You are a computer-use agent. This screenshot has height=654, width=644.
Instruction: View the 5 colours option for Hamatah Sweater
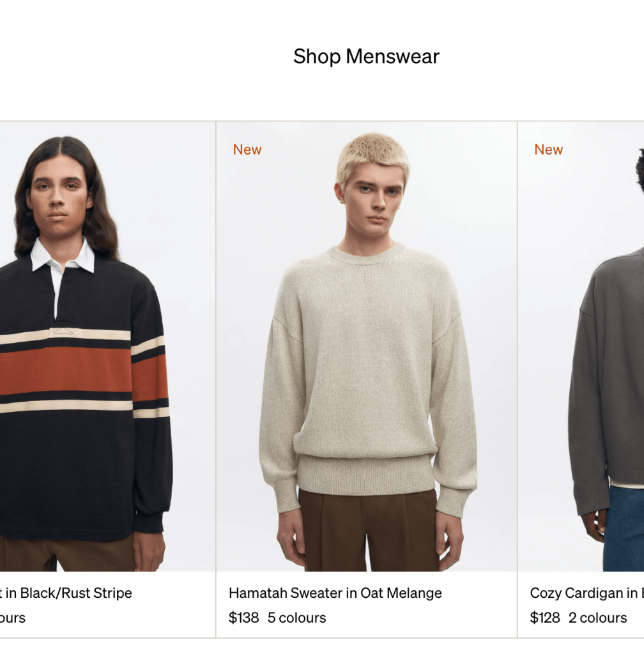tap(296, 618)
